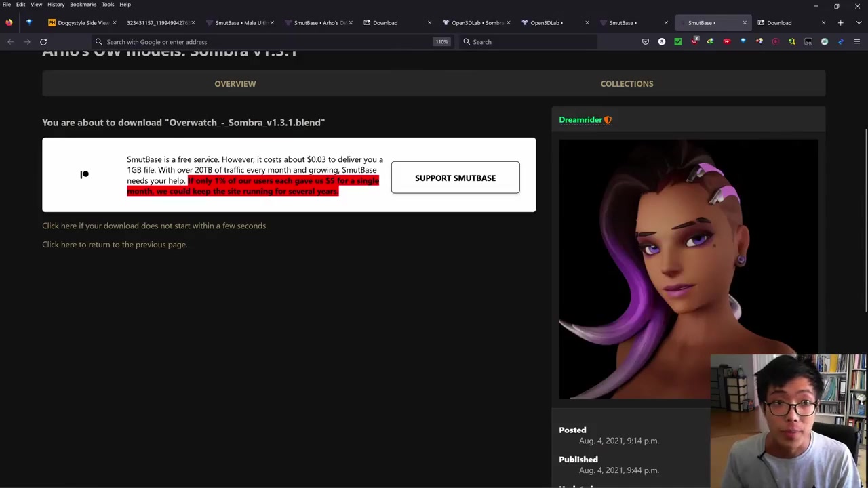Screen dimensions: 868x488
Task: Open the Firefox hamburger application menu
Action: 856,42
